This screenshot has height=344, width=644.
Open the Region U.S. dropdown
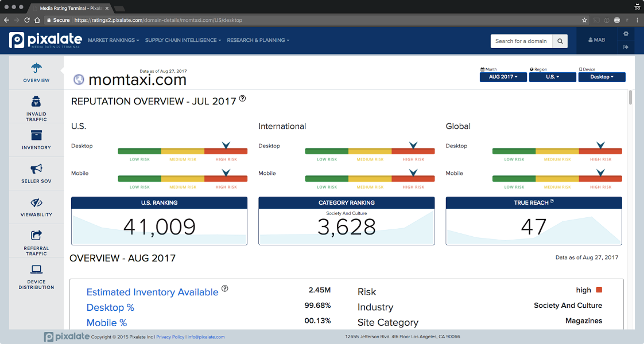(552, 77)
